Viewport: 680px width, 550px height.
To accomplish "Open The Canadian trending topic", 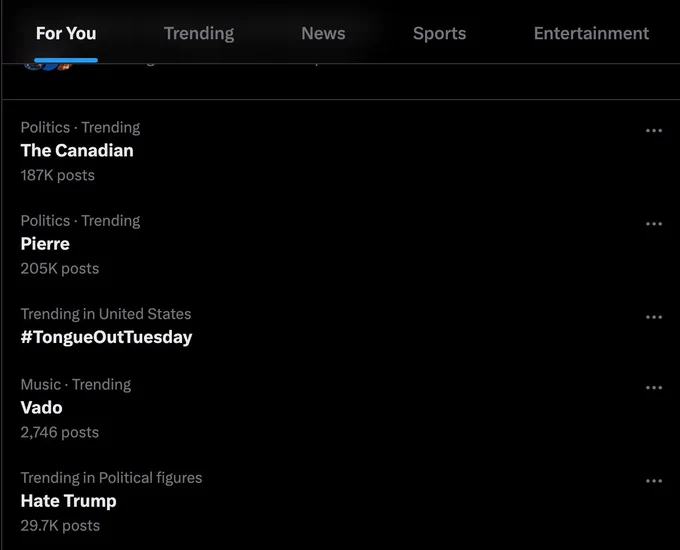I will click(77, 151).
